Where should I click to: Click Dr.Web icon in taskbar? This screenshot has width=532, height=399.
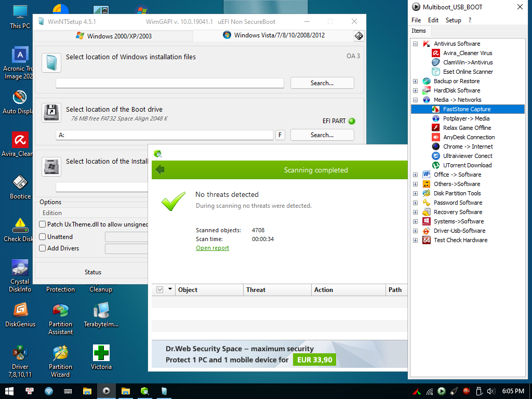click(x=145, y=391)
